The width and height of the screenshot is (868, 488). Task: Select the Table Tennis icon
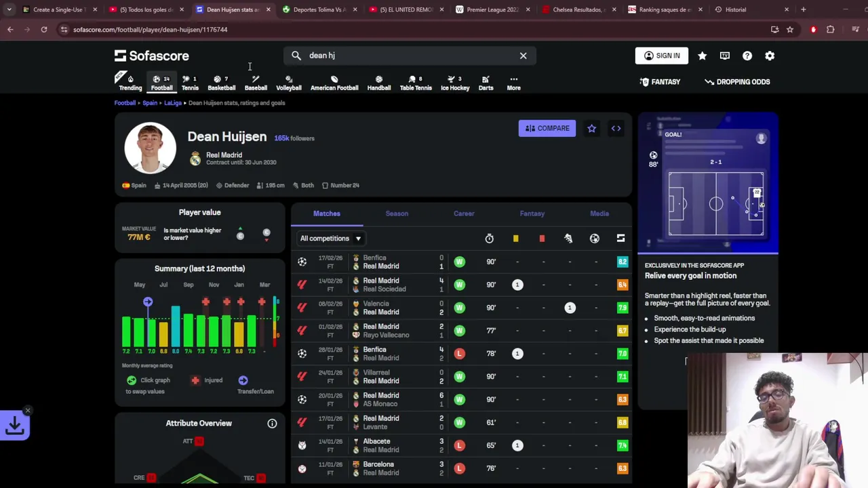(x=416, y=83)
